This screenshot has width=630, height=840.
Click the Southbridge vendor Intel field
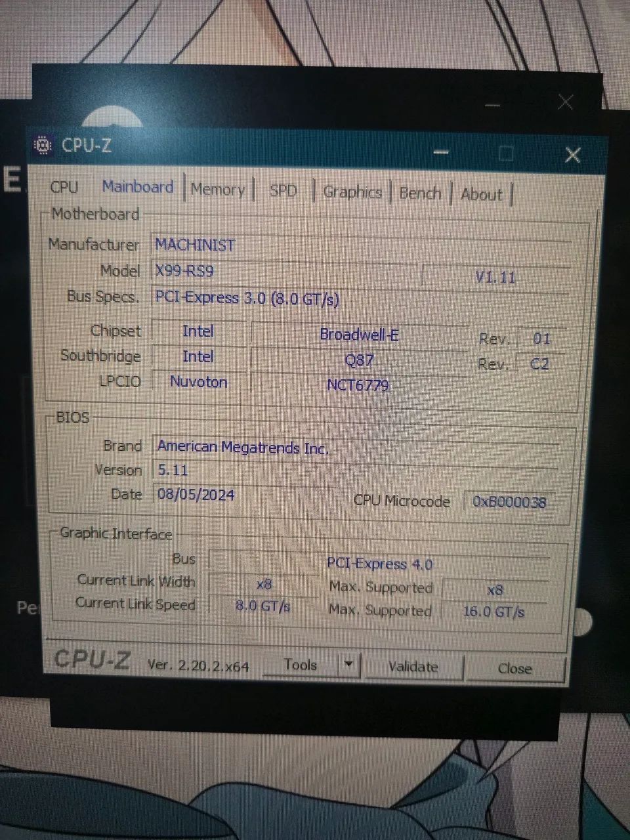(198, 356)
